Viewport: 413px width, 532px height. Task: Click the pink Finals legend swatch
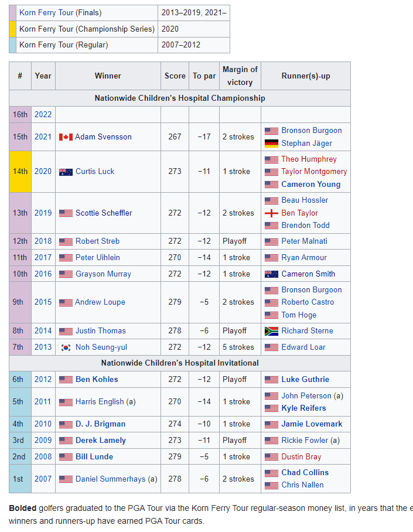[12, 13]
